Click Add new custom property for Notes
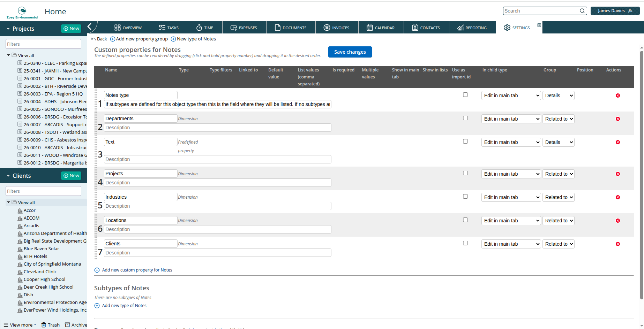 pyautogui.click(x=133, y=270)
